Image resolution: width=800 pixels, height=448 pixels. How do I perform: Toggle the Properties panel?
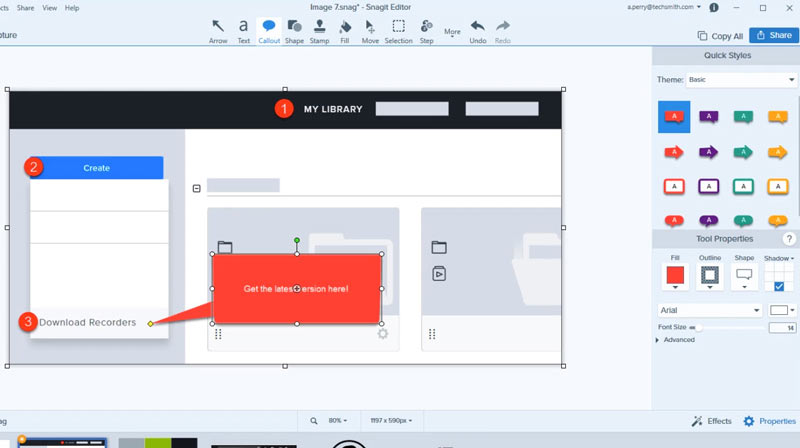[769, 421]
